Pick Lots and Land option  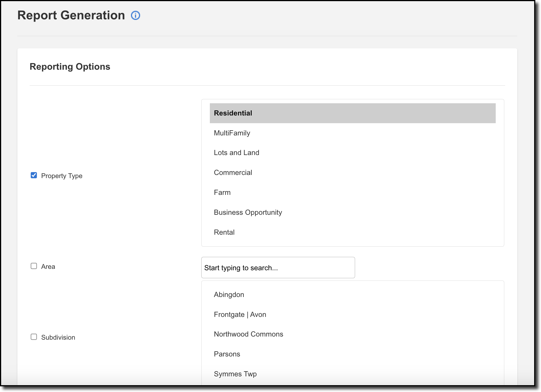pyautogui.click(x=353, y=153)
